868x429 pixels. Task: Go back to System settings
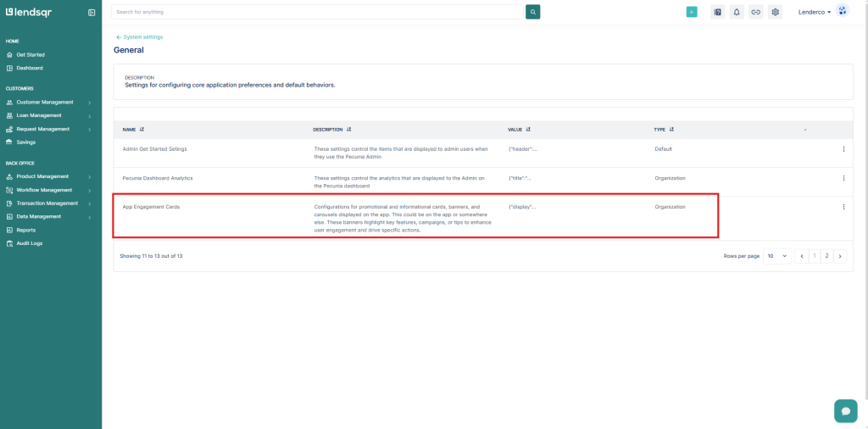tap(140, 37)
